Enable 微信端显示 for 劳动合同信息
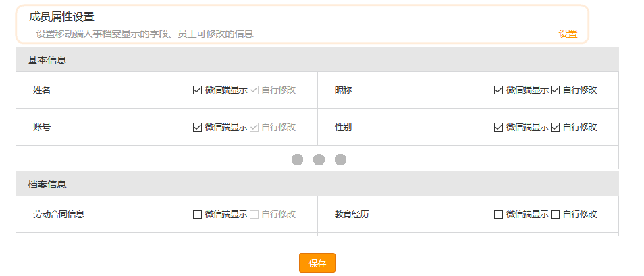 [x=197, y=214]
